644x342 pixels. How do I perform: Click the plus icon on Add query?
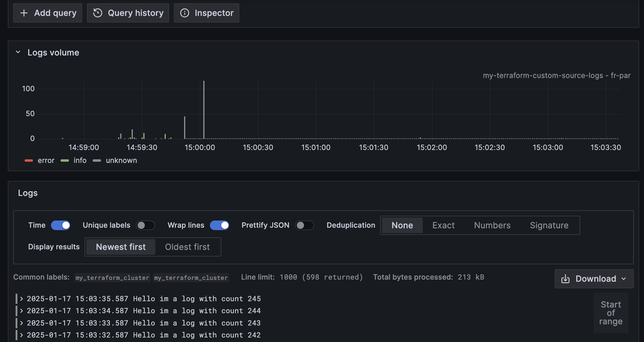pos(24,13)
